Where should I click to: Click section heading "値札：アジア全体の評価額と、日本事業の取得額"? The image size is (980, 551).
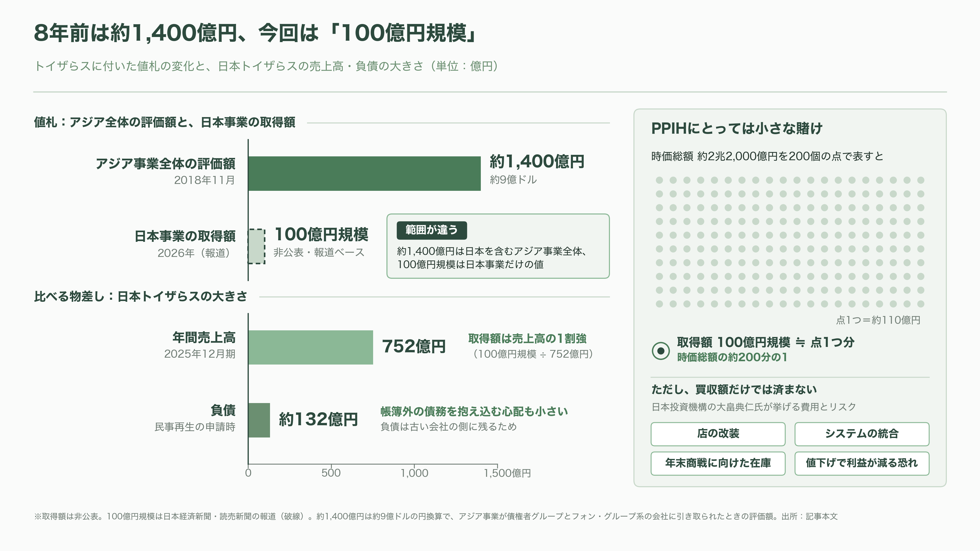pos(164,122)
